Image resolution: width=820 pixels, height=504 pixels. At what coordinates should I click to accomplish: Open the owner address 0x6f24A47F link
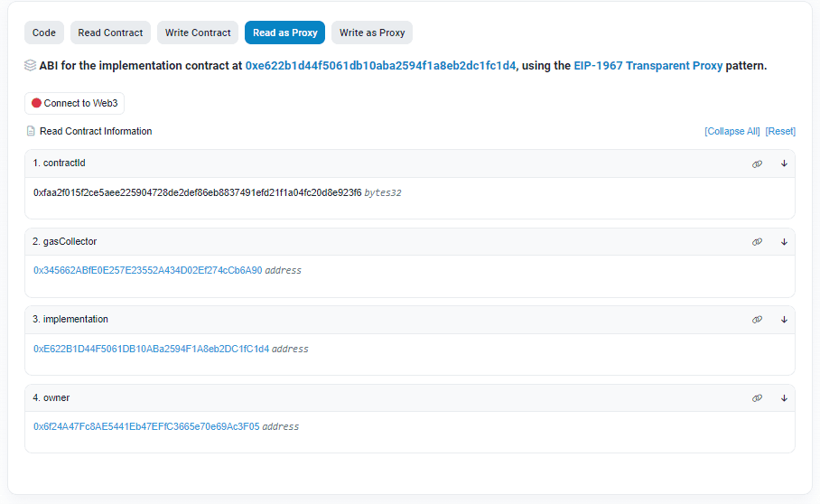146,426
